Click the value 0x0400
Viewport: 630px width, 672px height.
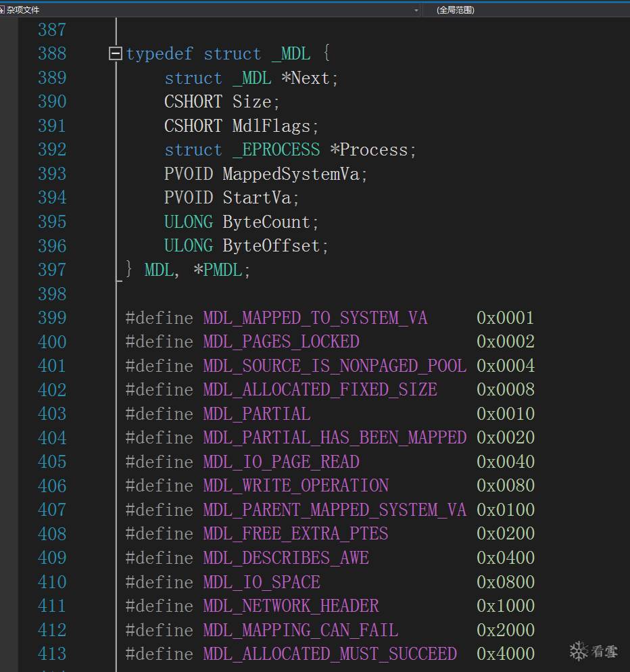coord(506,558)
